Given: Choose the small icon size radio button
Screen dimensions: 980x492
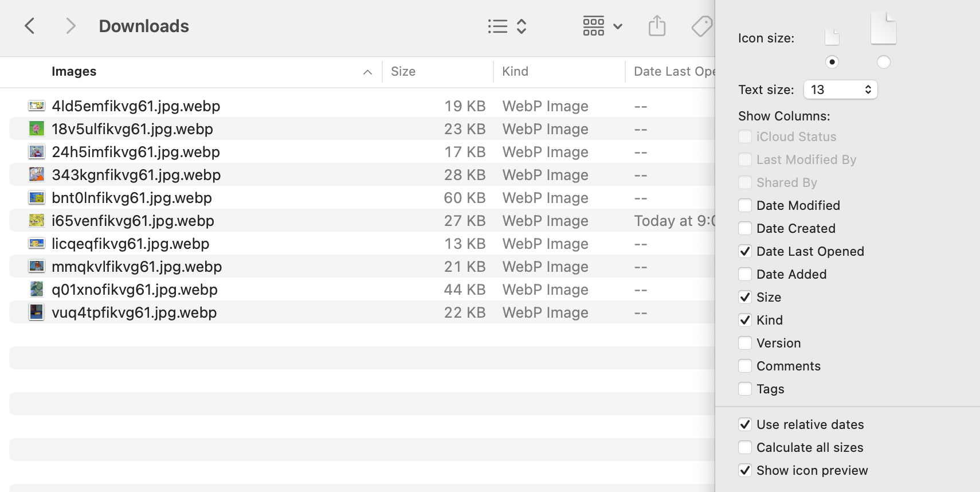Looking at the screenshot, I should pos(832,62).
